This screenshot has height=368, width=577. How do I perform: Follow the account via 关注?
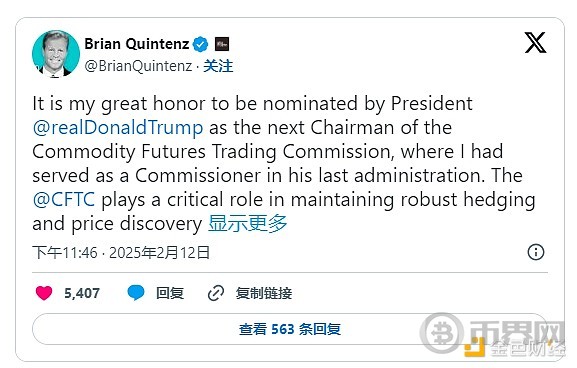[218, 66]
